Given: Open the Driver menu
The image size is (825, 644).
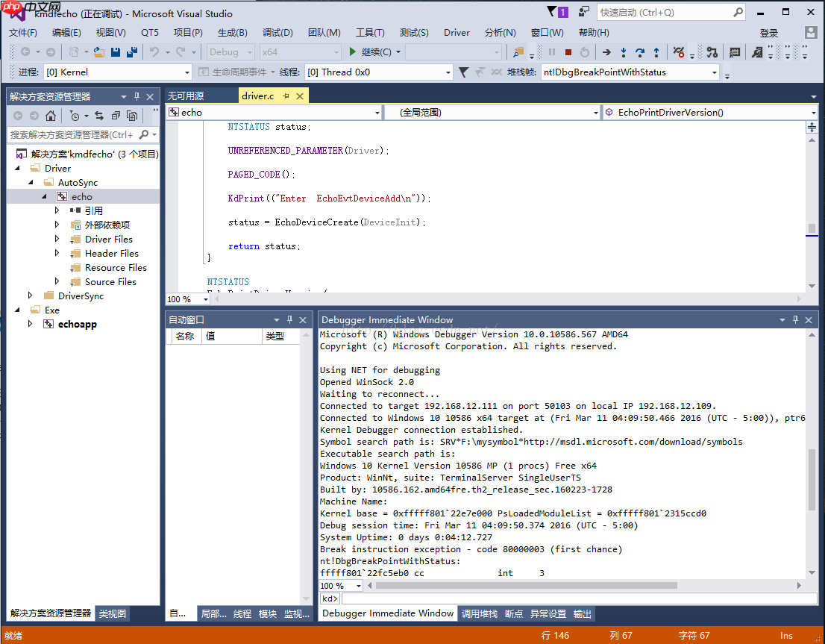Looking at the screenshot, I should pyautogui.click(x=457, y=32).
